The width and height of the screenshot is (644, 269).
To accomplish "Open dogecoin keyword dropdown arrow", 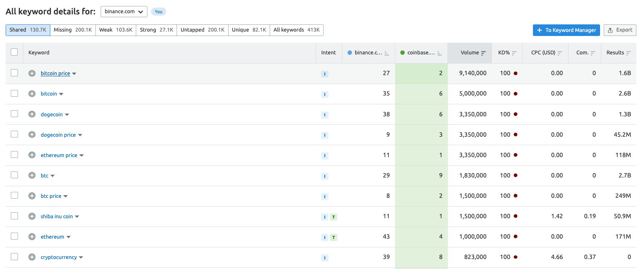I will point(67,115).
